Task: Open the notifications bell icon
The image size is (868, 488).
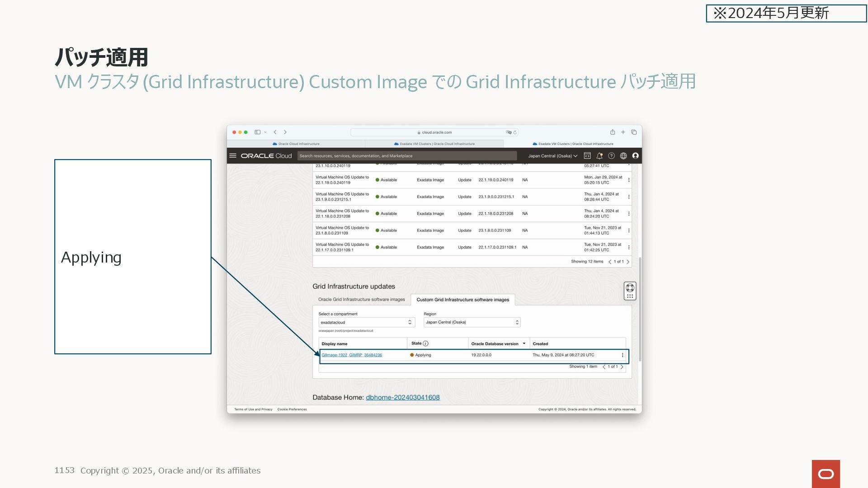Action: [599, 155]
